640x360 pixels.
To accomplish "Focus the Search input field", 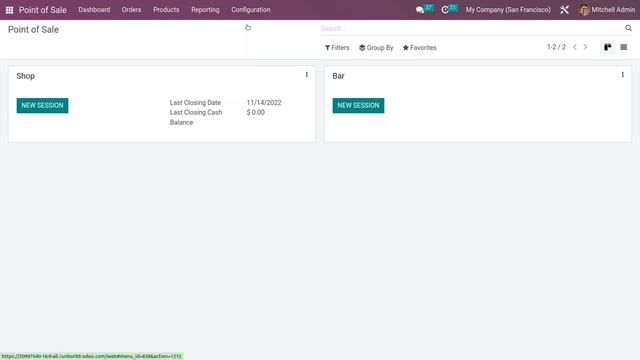I will 471,28.
